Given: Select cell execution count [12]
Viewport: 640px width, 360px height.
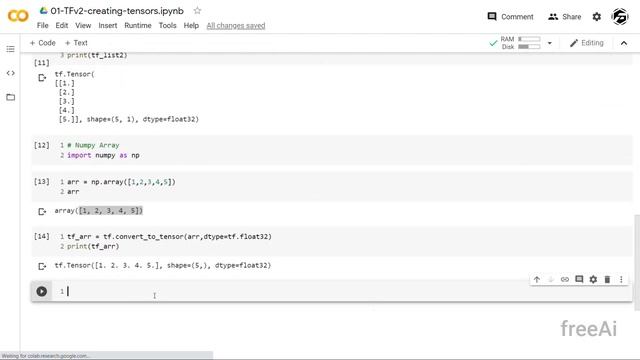Looking at the screenshot, I should point(42,145).
